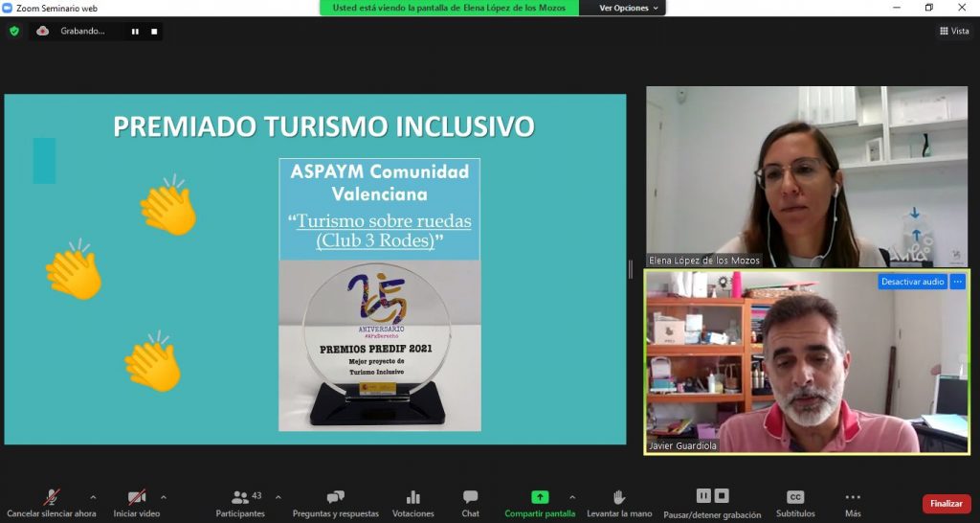The width and height of the screenshot is (980, 523).
Task: Raise hand with Levantar la mano
Action: pyautogui.click(x=619, y=504)
